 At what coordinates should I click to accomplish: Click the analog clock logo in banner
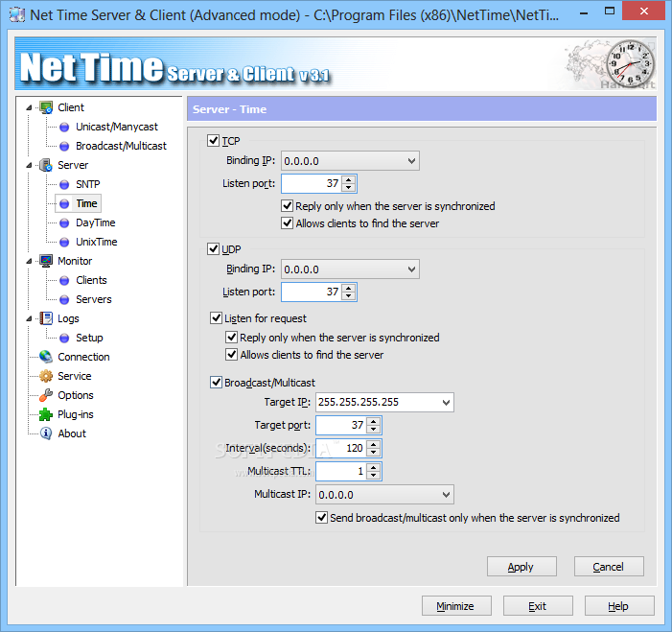click(631, 63)
